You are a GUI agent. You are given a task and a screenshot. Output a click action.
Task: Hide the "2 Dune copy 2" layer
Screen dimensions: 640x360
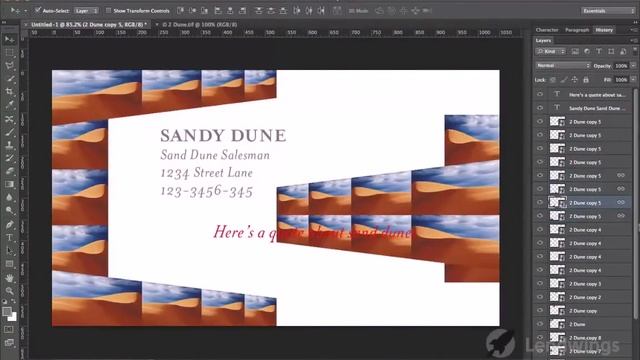pos(540,297)
